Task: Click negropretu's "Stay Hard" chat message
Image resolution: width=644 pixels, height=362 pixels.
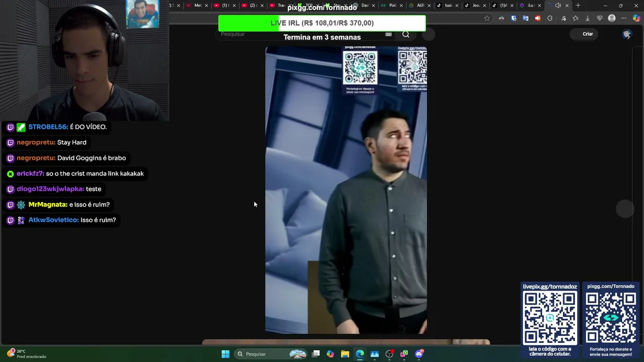Action: 71,142
